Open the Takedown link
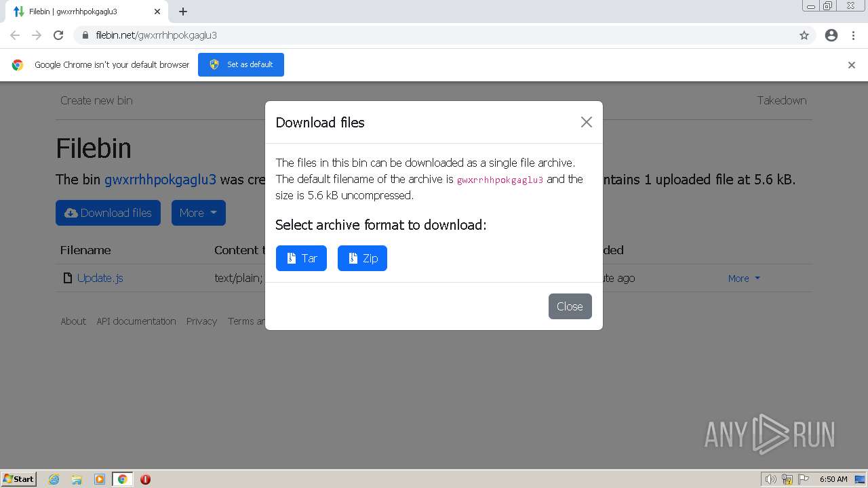This screenshot has width=868, height=488. pyautogui.click(x=782, y=100)
